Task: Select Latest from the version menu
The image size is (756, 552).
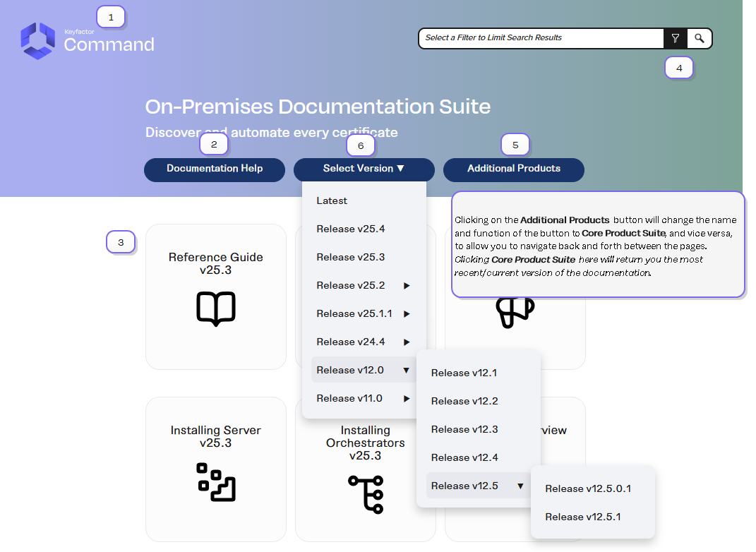Action: pyautogui.click(x=332, y=201)
